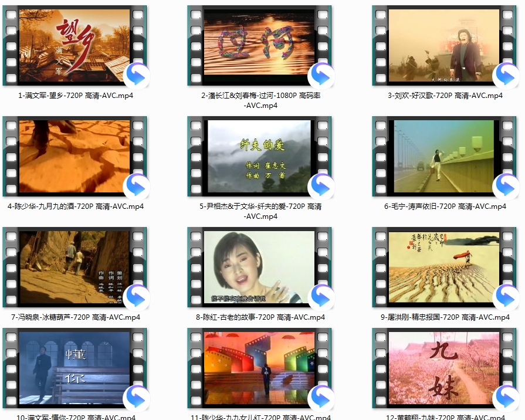Select the 好汉歌 video thumbnail by 刘欢

click(x=444, y=45)
